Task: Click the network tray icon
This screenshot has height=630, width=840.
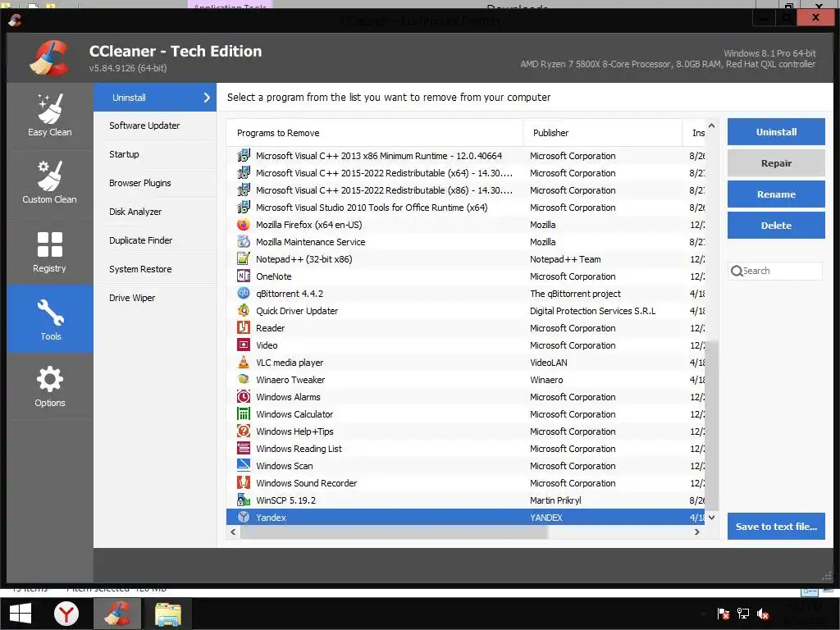Action: click(x=743, y=614)
